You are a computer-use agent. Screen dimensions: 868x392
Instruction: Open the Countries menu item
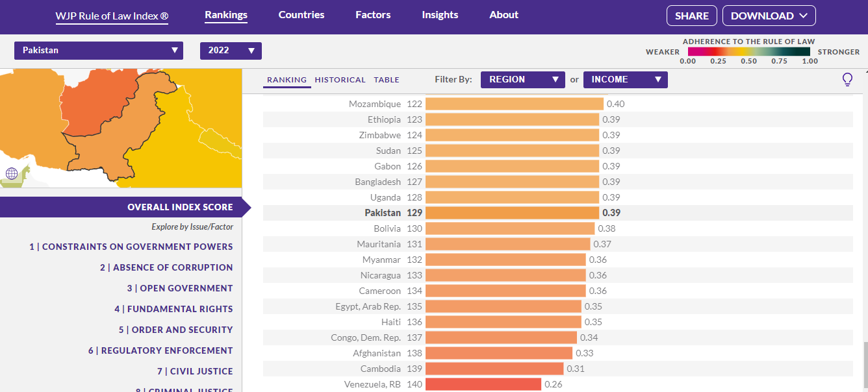(301, 15)
